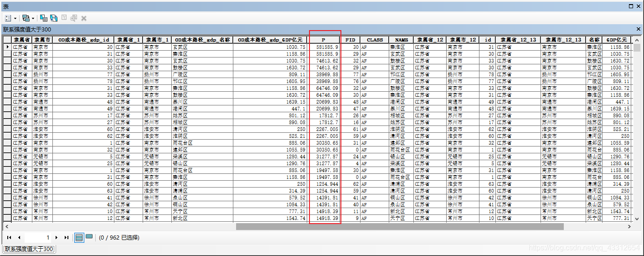The height and width of the screenshot is (256, 644).
Task: Click the horizontal scrollbar right arrow
Action: [x=630, y=226]
